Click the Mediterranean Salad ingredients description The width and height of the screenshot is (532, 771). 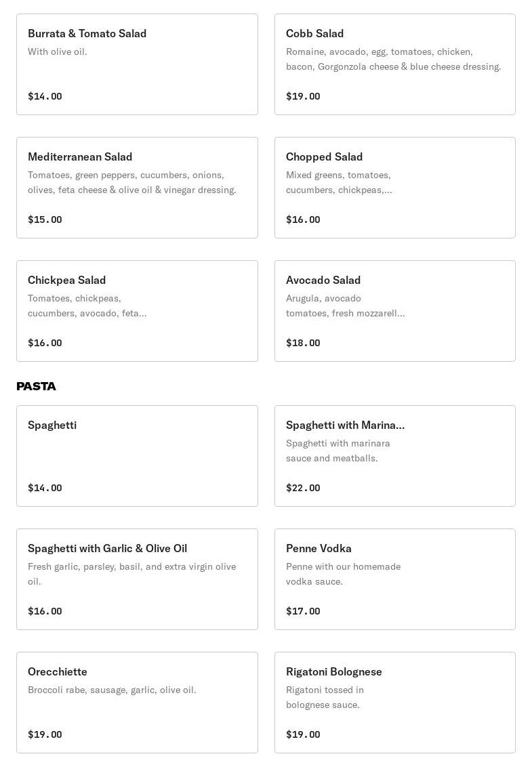[131, 182]
